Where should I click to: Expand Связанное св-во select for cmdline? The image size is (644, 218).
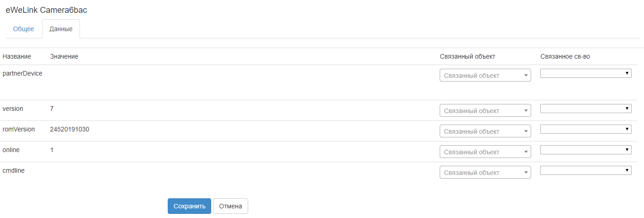pos(585,170)
